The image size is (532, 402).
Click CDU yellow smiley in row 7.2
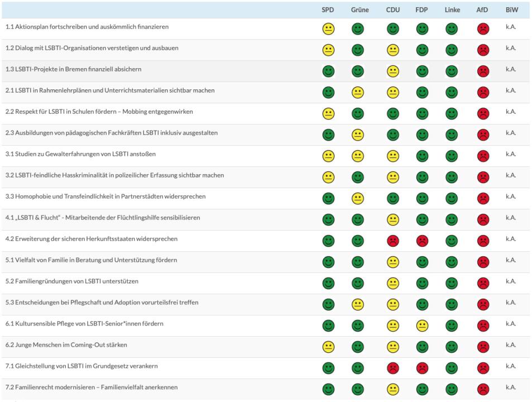pyautogui.click(x=392, y=390)
